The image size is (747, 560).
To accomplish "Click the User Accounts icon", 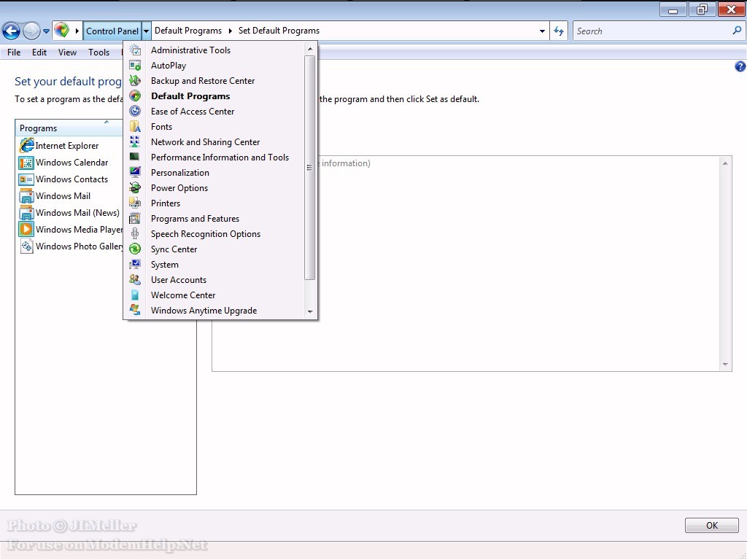I will coord(135,279).
